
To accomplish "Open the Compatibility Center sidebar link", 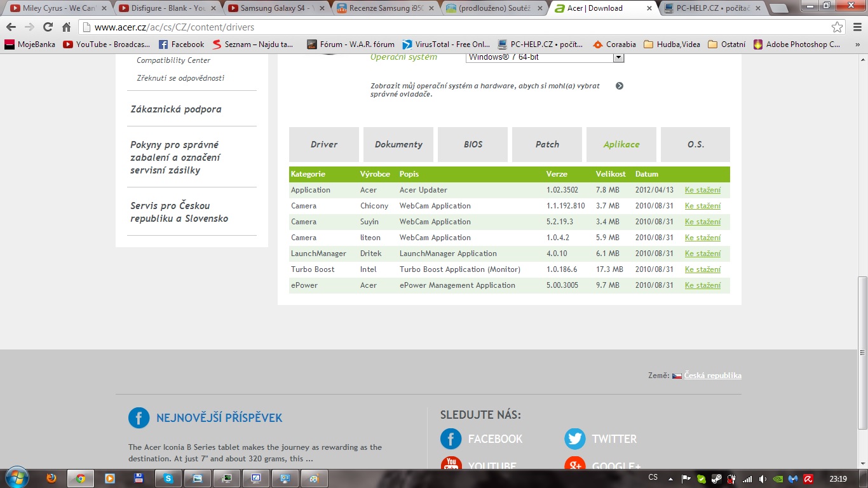I will coord(173,60).
